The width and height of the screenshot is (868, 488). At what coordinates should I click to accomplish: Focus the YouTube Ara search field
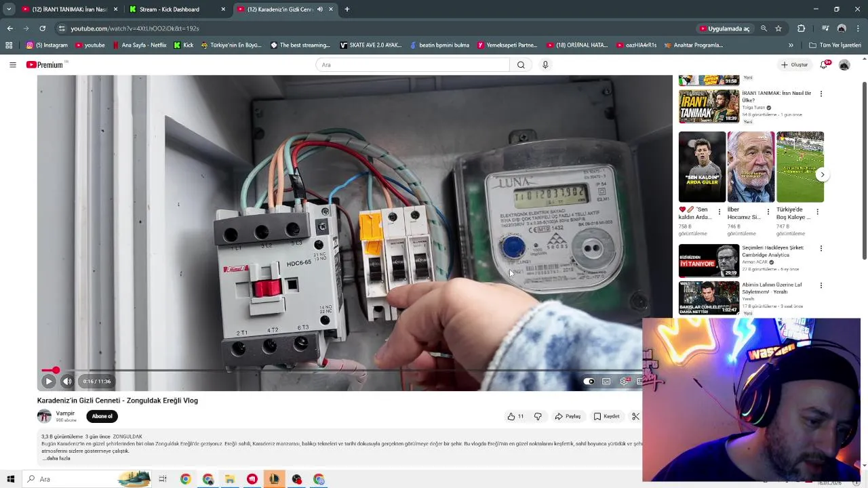click(412, 64)
